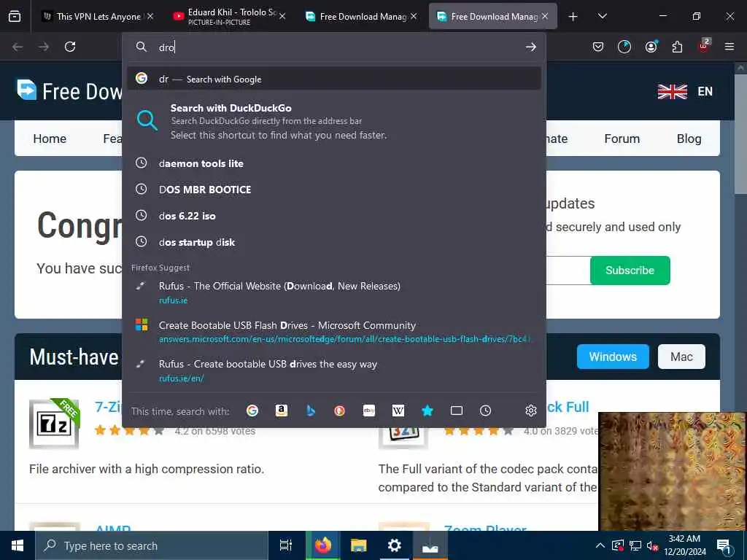Open uBlock Origin extension icon
This screenshot has height=560, width=747.
(704, 46)
